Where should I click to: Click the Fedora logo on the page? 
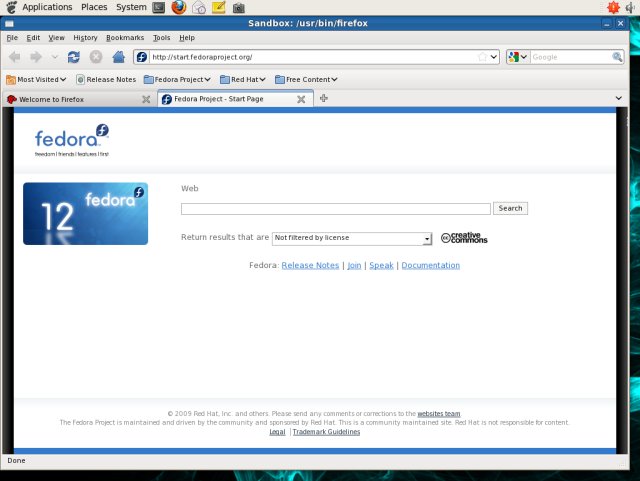(x=71, y=141)
